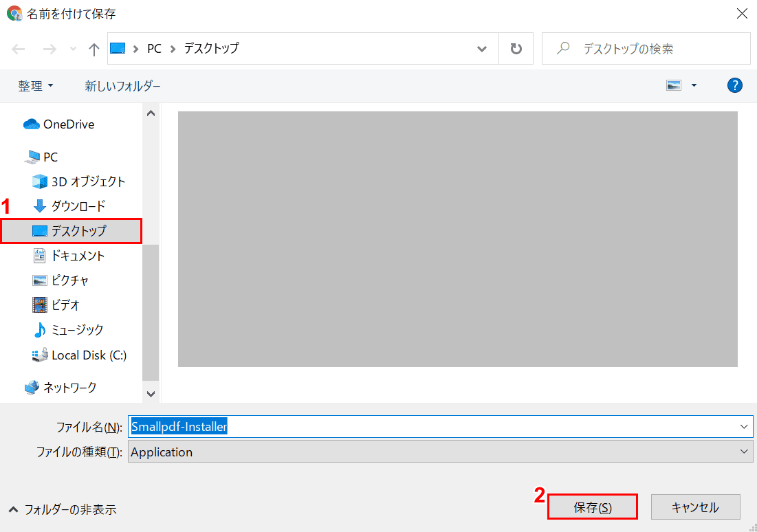
Task: Open the ファイルの種類 Application dropdown
Action: (440, 452)
